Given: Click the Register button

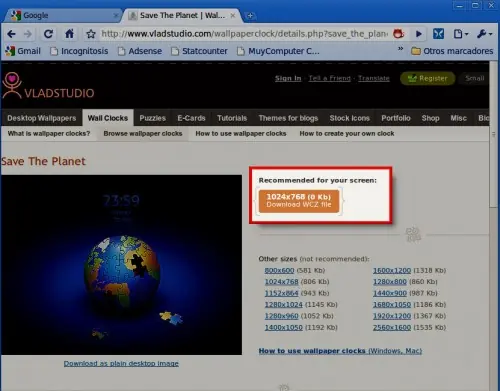Looking at the screenshot, I should (x=428, y=78).
